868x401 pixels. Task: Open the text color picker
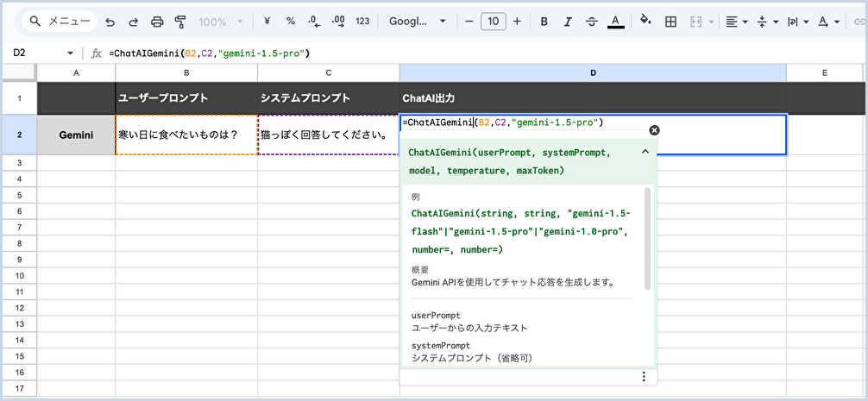click(615, 22)
